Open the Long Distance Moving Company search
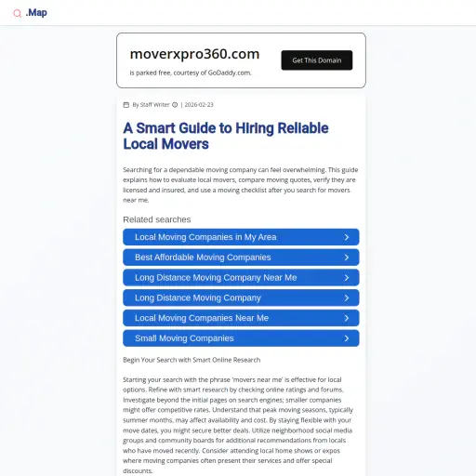Image resolution: width=476 pixels, height=476 pixels. coord(241,297)
